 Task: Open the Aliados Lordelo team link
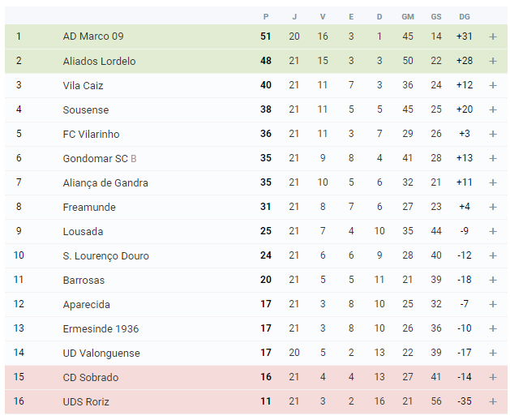point(99,61)
